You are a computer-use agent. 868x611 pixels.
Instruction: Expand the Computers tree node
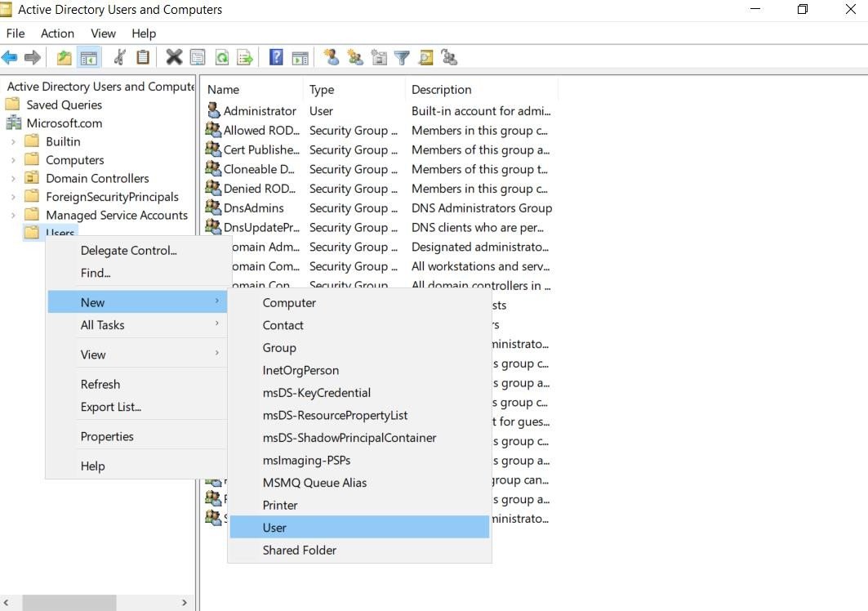[13, 160]
